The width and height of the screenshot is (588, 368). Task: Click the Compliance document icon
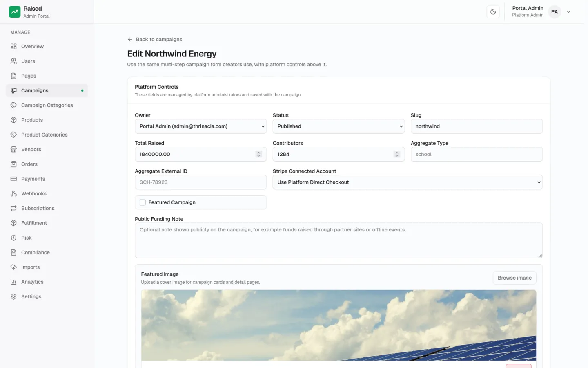(x=13, y=252)
